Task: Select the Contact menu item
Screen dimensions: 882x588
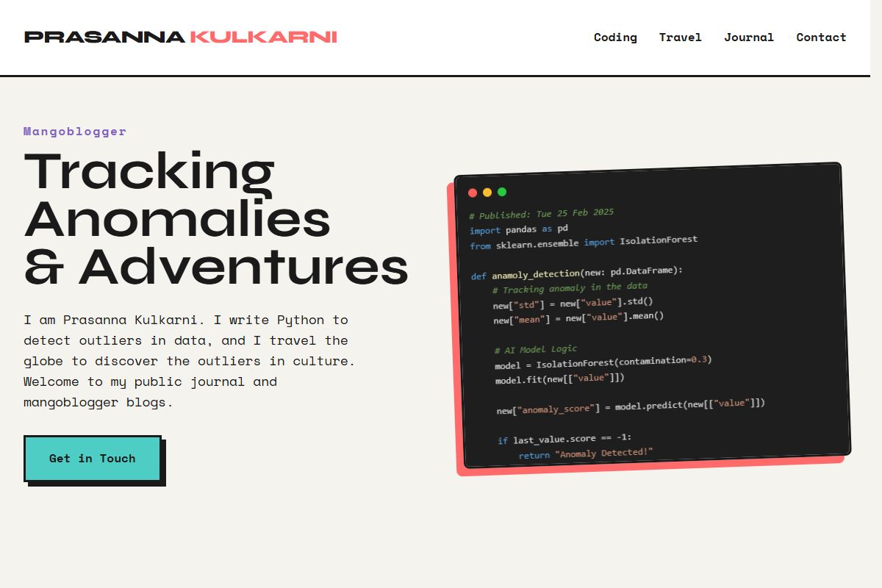Action: [821, 37]
